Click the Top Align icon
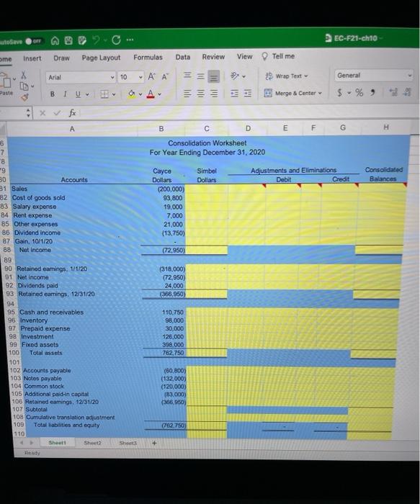The image size is (420, 504). [187, 76]
